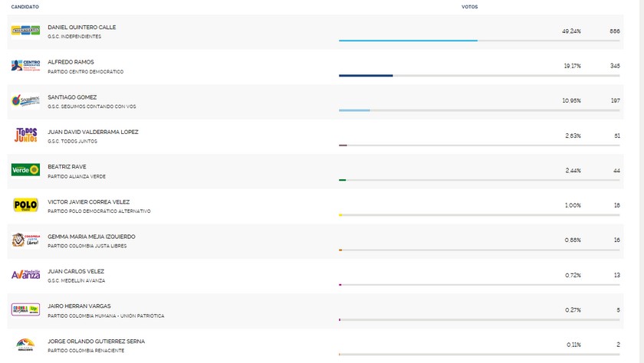Click the Seguimos Contando con Vos logo
Viewport: 644px width, 363px height.
pos(25,100)
